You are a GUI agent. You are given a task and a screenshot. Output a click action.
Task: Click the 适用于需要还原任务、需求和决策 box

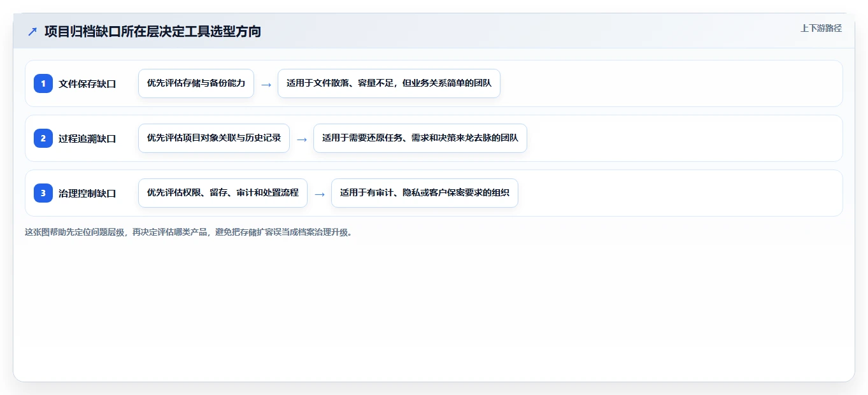(420, 138)
